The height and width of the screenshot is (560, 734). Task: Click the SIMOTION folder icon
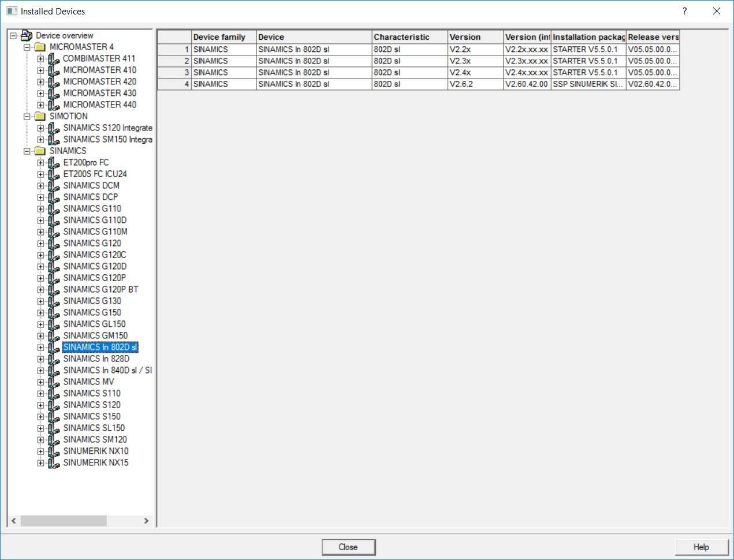[x=40, y=117]
